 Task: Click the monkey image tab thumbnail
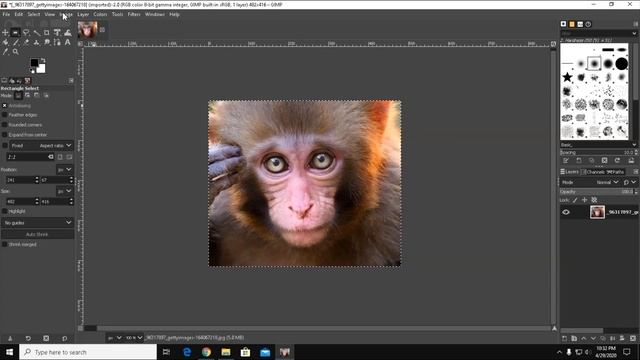[x=87, y=30]
